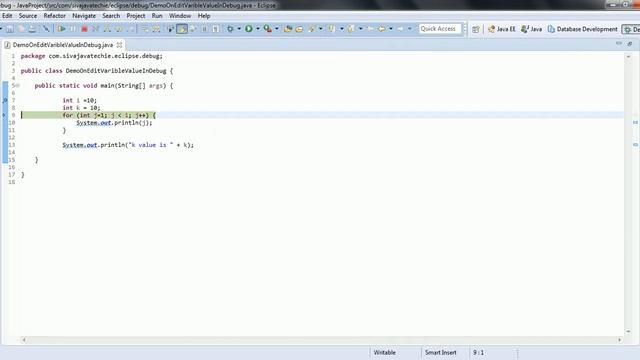Click the horizontal scrollbar left arrow

(x=24, y=340)
